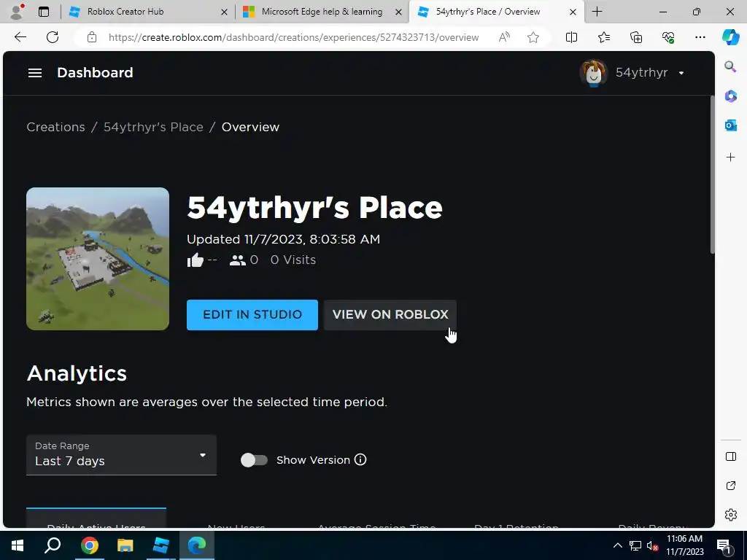Close the 54ytrhyr's Place / Overview tab

click(573, 12)
